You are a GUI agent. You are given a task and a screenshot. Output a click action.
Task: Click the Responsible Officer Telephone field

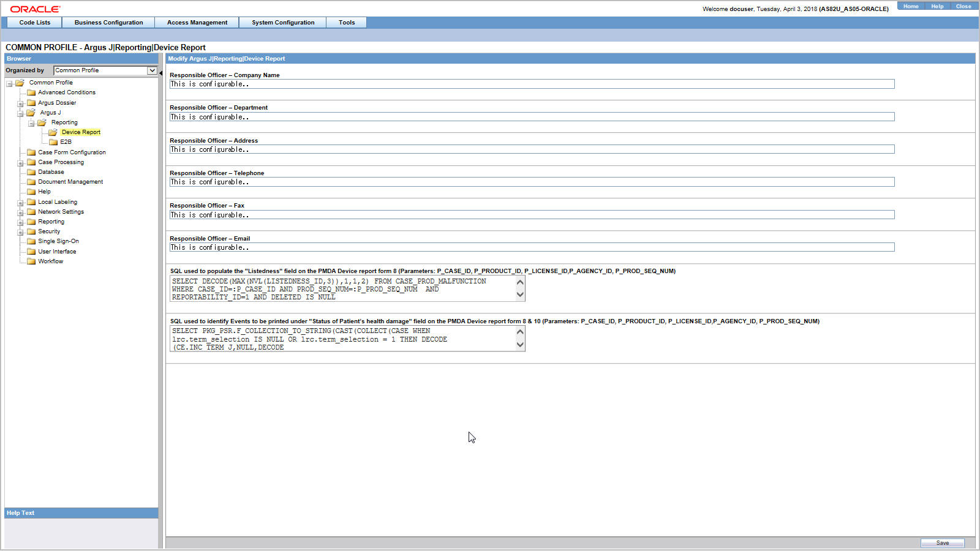coord(532,182)
